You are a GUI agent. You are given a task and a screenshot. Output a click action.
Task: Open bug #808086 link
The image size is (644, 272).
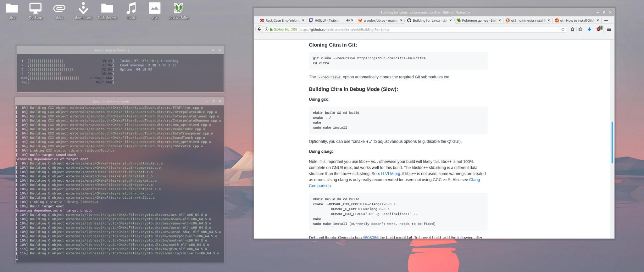[370, 237]
